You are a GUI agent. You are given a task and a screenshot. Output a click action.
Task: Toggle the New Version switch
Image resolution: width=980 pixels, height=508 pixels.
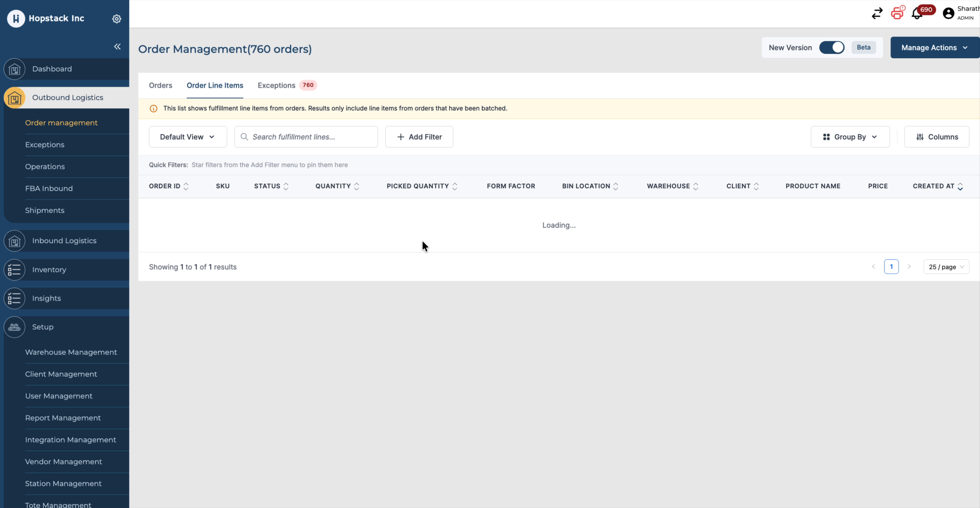[832, 47]
